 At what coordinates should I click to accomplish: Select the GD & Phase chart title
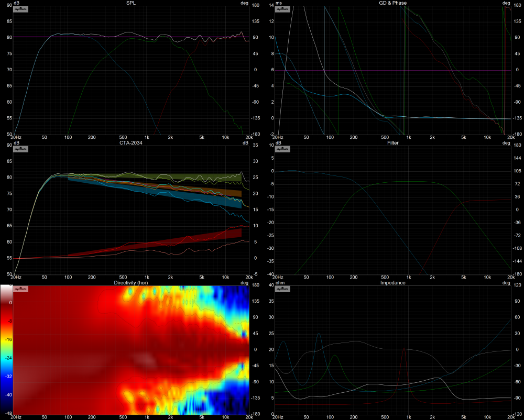point(392,3)
